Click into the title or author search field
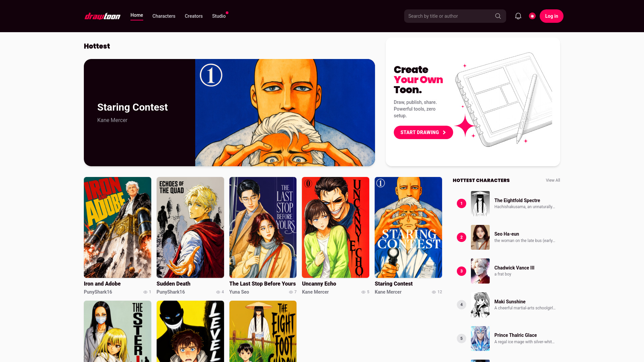Screen dimensions: 644x362 click(455, 16)
